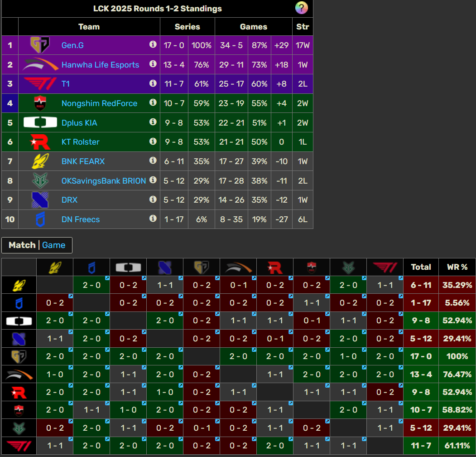Click the Games column header

click(x=254, y=27)
